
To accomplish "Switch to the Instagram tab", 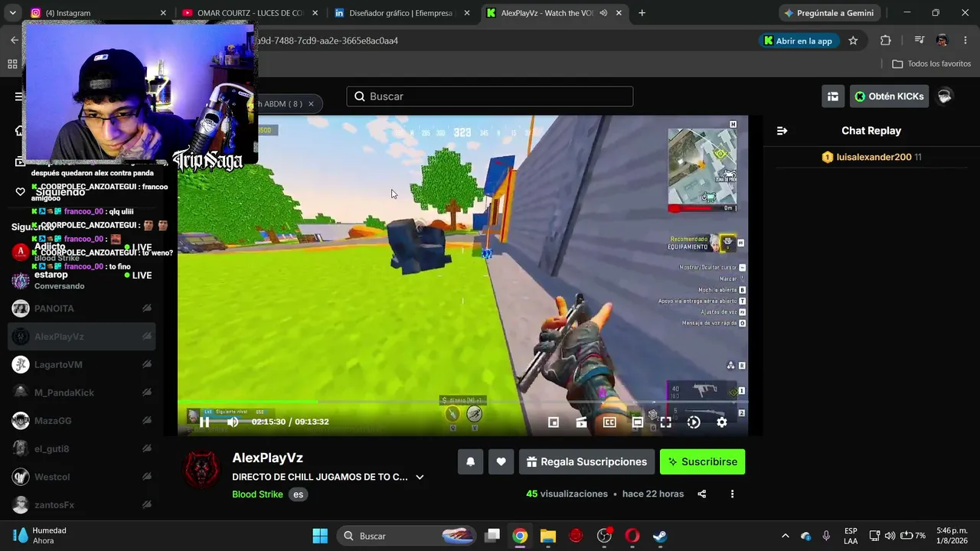I will point(97,13).
